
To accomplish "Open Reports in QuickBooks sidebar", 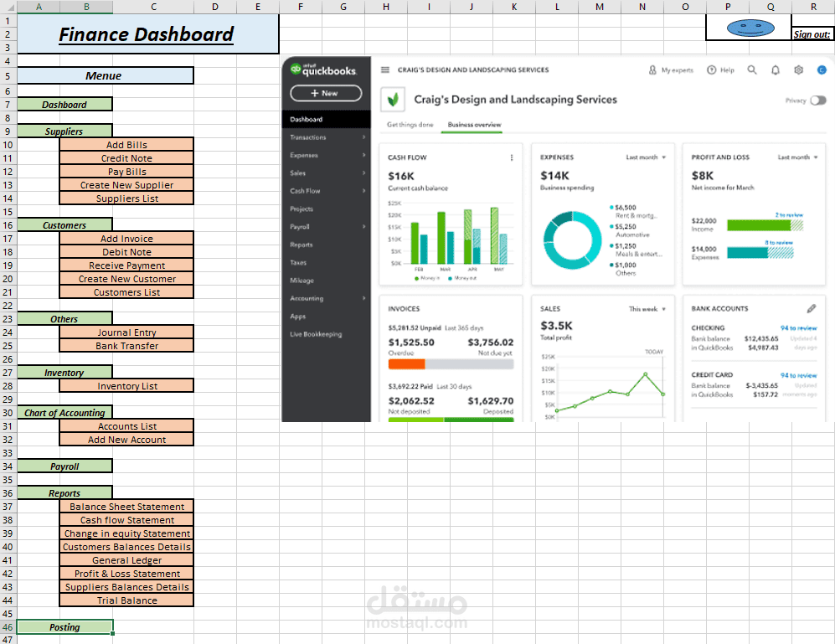I will [302, 245].
